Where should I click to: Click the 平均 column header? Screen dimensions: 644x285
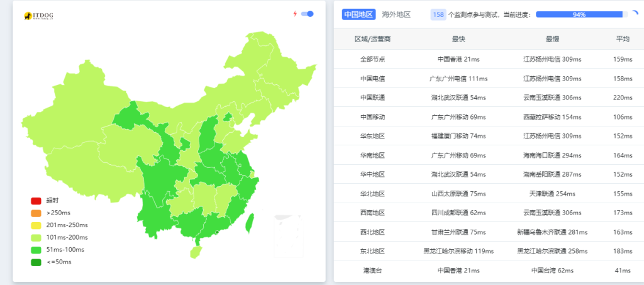pos(622,39)
